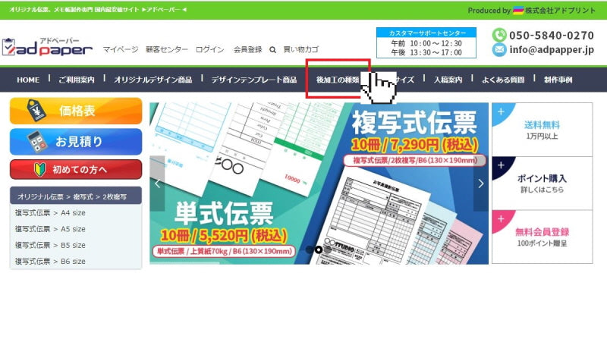Click info@adpapper.jp email address
This screenshot has height=364, width=607.
click(552, 50)
